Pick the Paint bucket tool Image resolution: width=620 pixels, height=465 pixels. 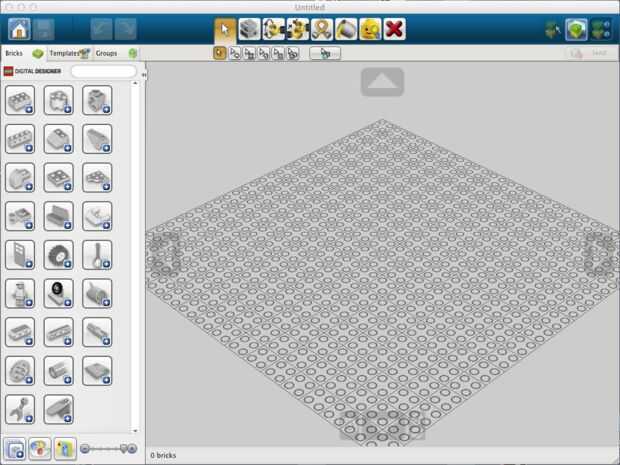click(x=346, y=29)
